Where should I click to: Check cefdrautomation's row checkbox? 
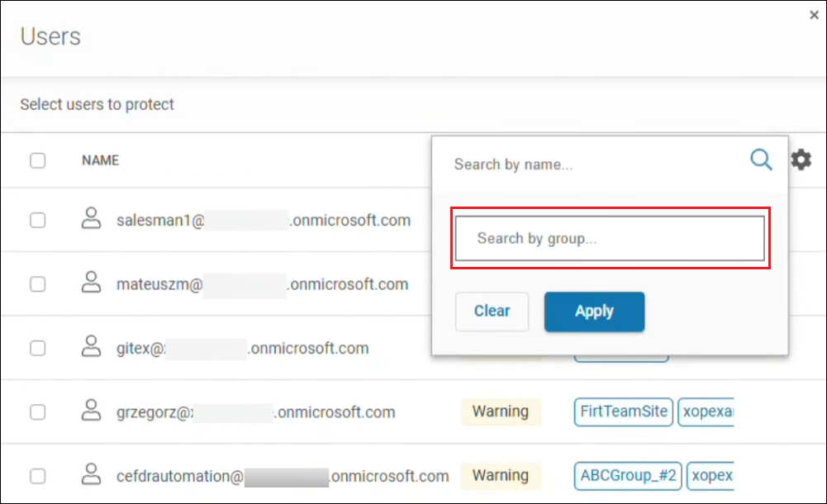click(37, 476)
